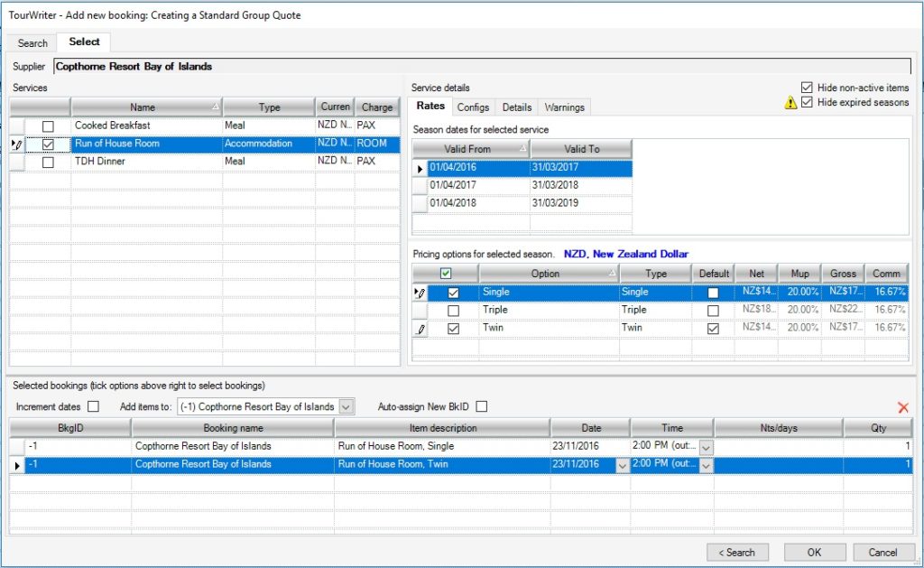The width and height of the screenshot is (924, 568).
Task: Click the OK button
Action: (x=813, y=552)
